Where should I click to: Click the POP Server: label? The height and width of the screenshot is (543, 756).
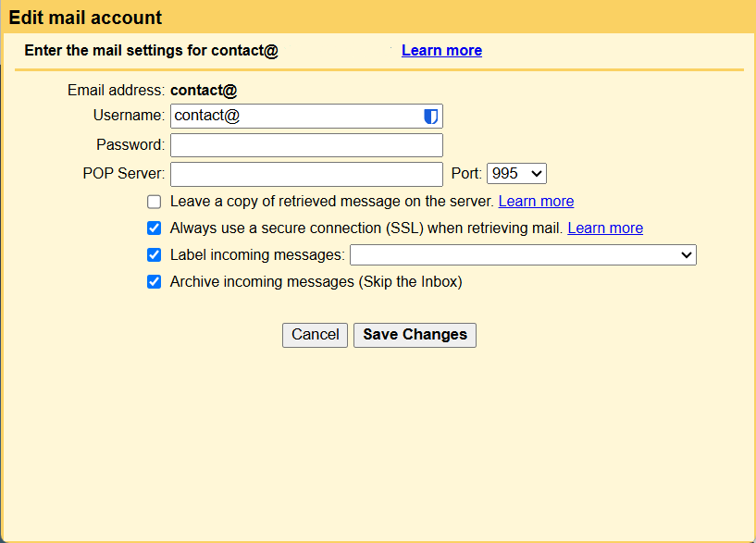(124, 174)
